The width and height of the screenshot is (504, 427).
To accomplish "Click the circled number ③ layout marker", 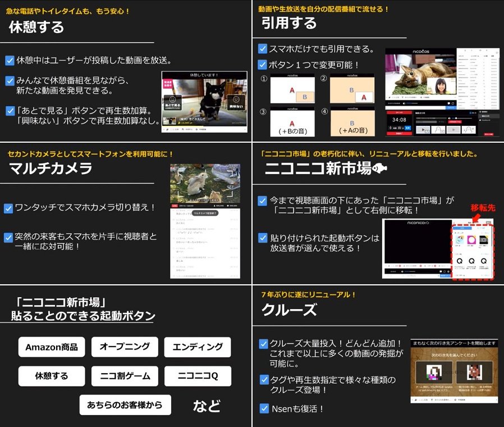I will point(263,112).
